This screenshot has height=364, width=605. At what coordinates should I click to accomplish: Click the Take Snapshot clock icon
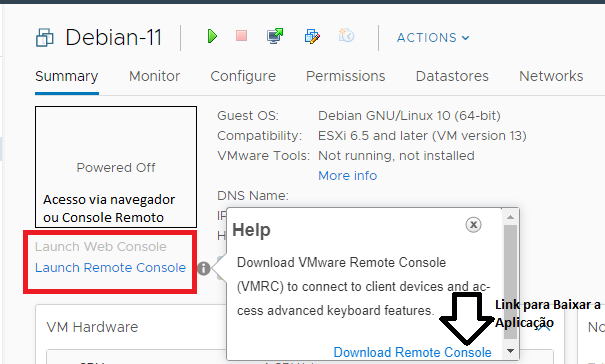346,36
